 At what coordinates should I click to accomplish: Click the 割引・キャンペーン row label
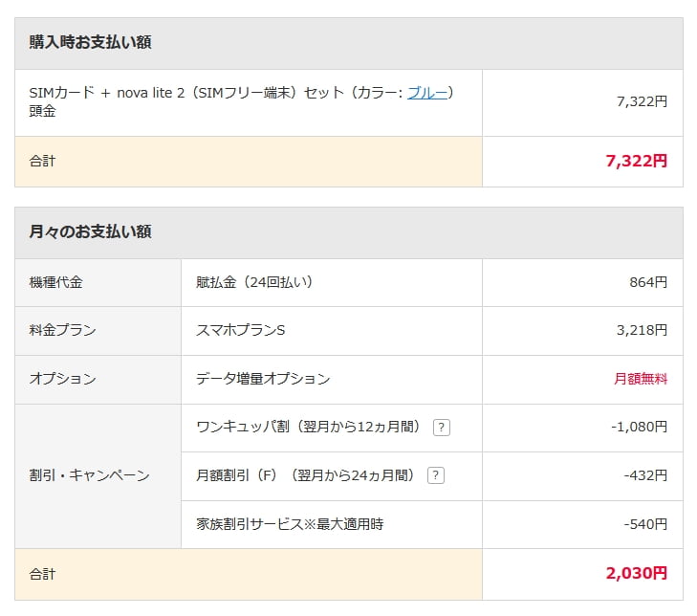pos(90,475)
